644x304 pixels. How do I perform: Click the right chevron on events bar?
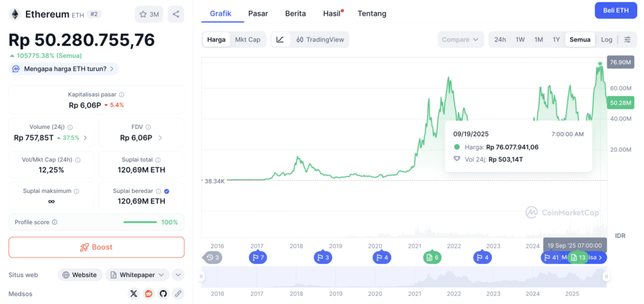click(601, 258)
